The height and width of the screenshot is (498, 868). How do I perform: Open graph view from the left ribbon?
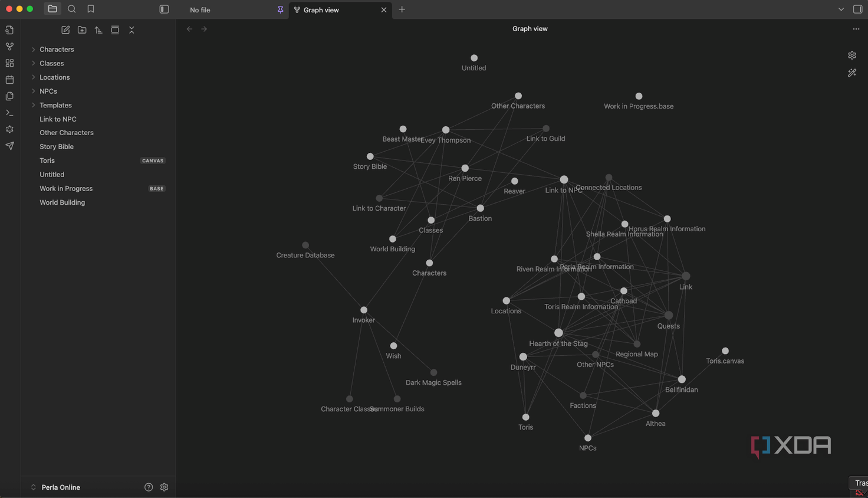[x=9, y=47]
